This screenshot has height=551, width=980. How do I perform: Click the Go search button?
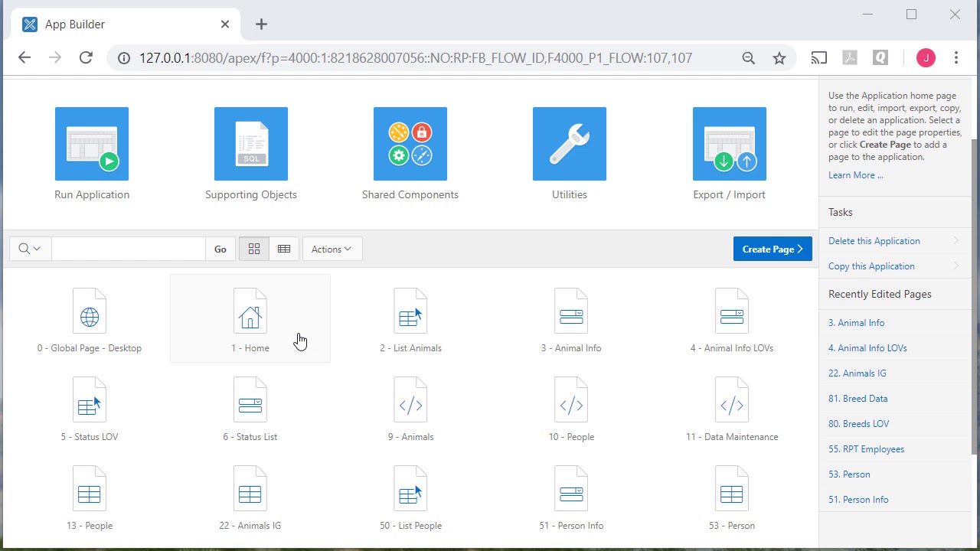point(220,249)
